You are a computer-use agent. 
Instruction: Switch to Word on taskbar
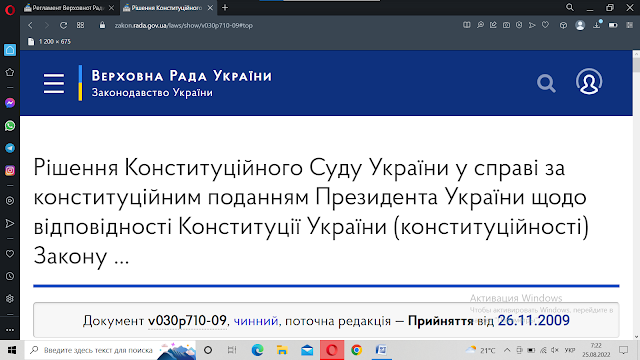tap(381, 350)
